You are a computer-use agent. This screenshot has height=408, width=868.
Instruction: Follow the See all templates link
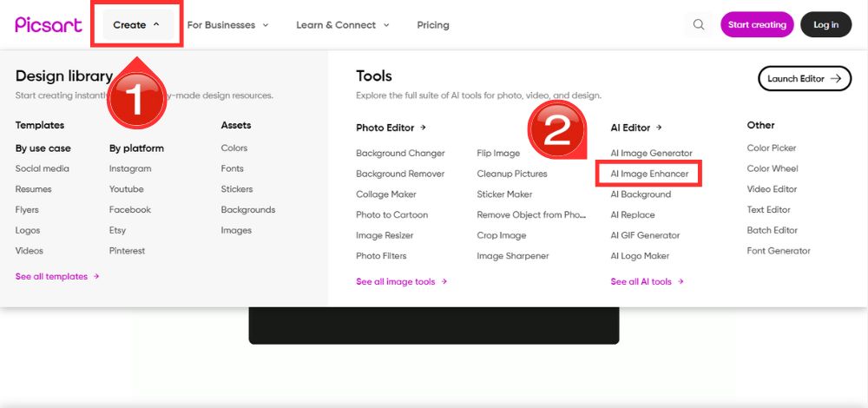pyautogui.click(x=57, y=276)
